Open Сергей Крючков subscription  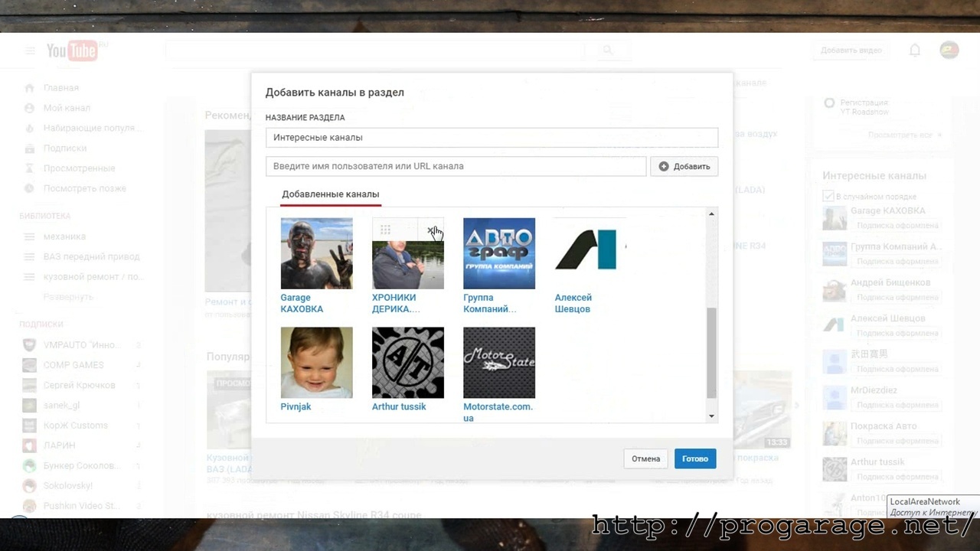[x=79, y=385]
